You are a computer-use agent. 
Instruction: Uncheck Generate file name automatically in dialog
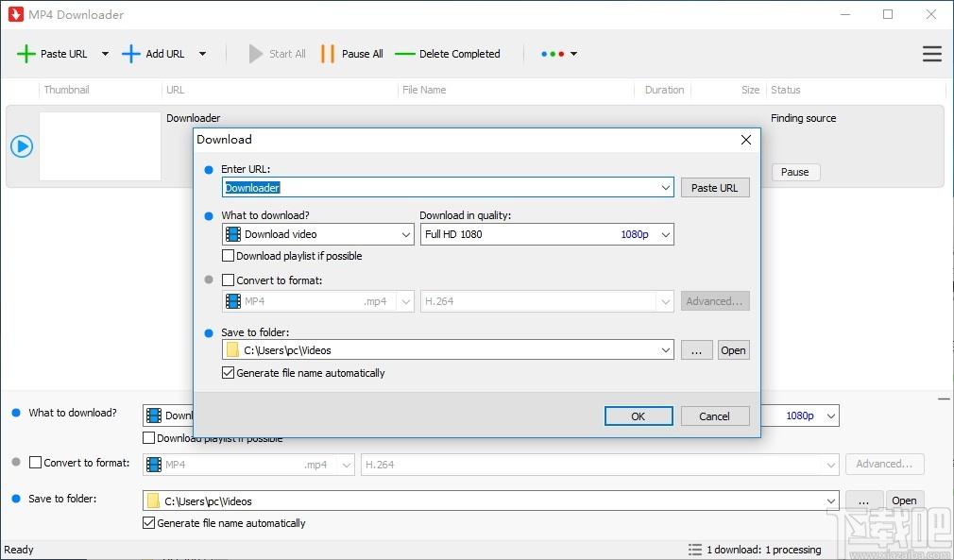pyautogui.click(x=229, y=373)
